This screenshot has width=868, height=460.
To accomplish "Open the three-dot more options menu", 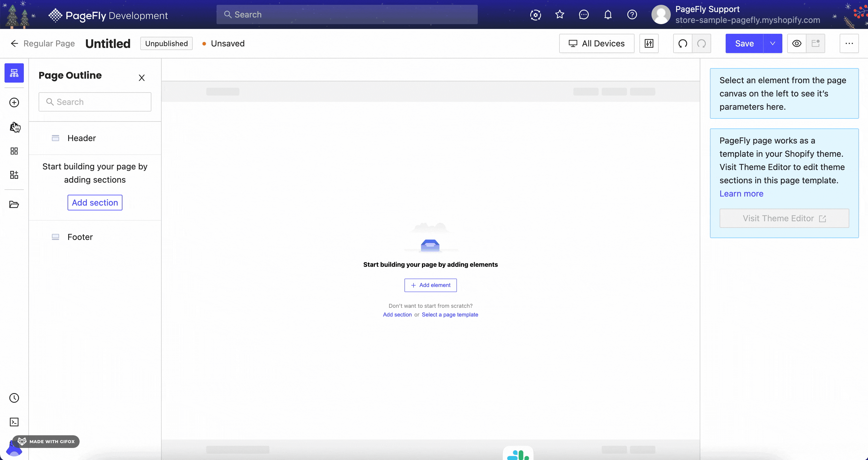I will [849, 43].
